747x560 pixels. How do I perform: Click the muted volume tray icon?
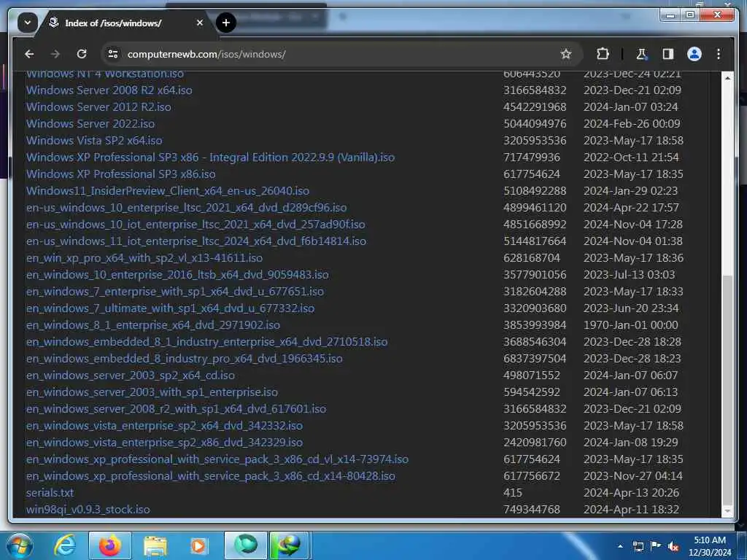673,547
